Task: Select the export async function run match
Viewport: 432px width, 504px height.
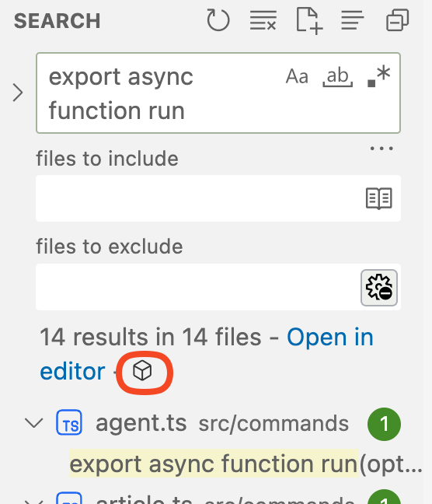Action: [214, 464]
